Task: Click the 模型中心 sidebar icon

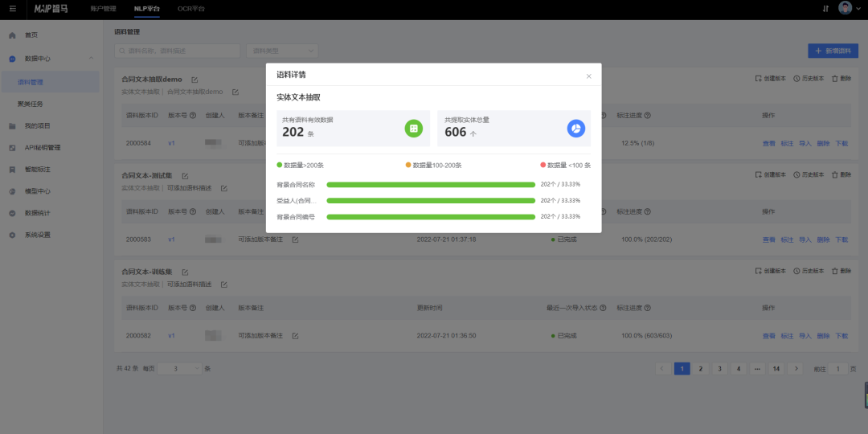Action: pos(12,191)
